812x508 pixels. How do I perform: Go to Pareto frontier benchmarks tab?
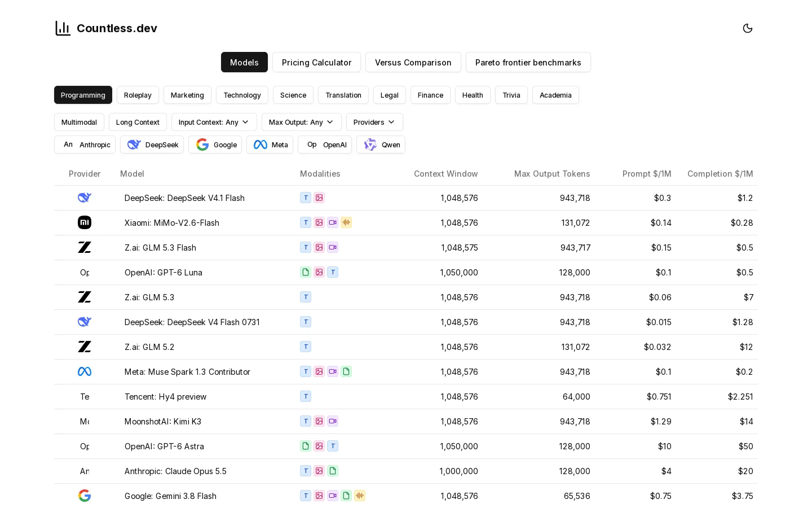coord(528,62)
